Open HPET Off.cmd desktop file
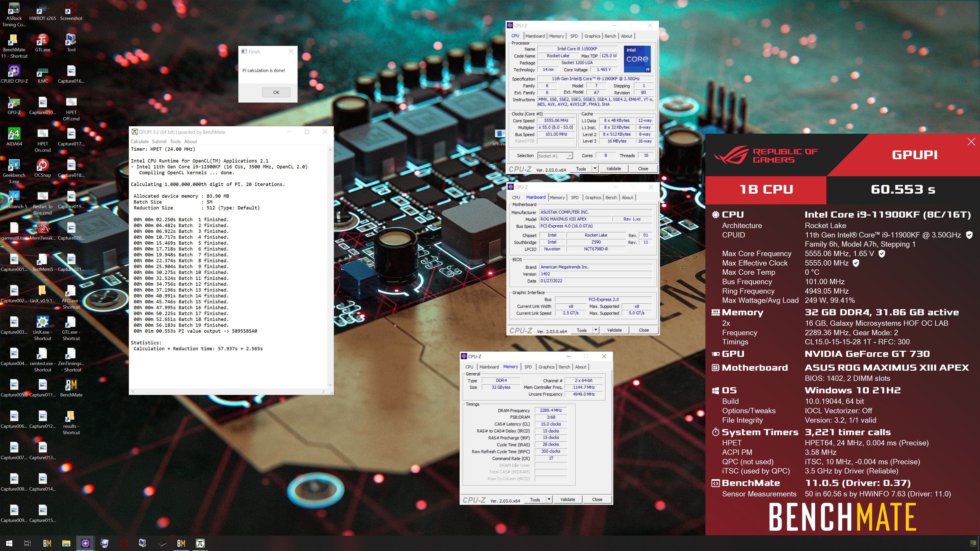The image size is (980, 551). [x=71, y=109]
